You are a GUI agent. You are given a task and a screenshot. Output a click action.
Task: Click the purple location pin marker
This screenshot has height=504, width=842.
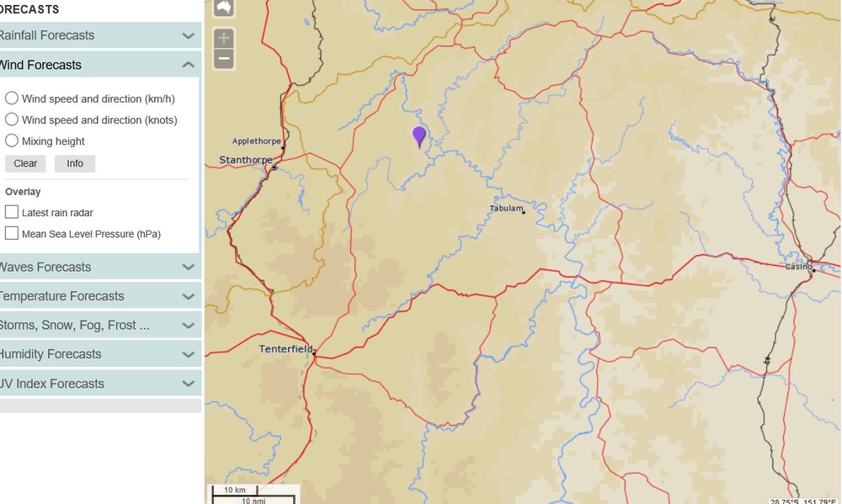tap(418, 137)
